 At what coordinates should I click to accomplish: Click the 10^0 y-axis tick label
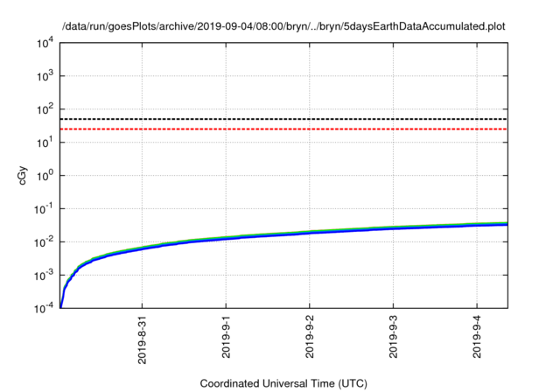[x=45, y=176]
